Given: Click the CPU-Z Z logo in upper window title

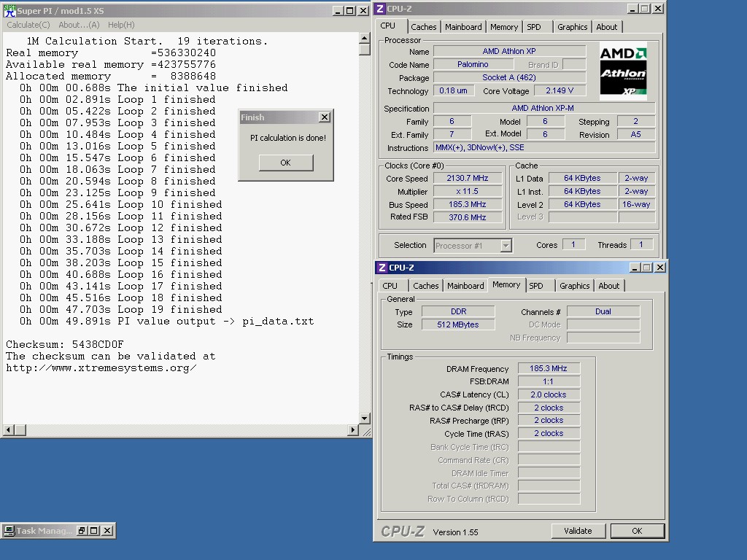Looking at the screenshot, I should tap(380, 9).
